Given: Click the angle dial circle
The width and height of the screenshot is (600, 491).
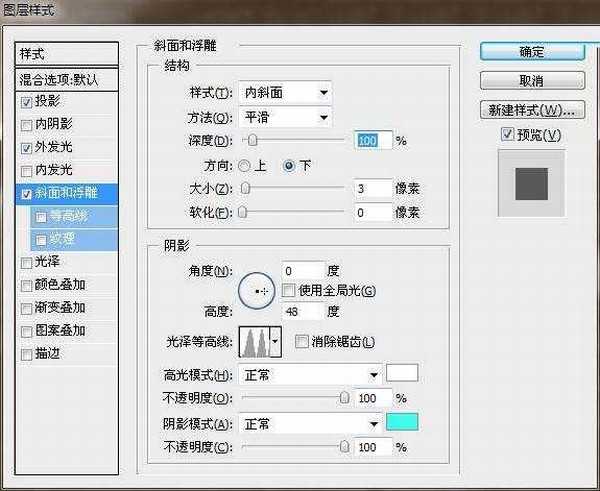Looking at the screenshot, I should (258, 290).
